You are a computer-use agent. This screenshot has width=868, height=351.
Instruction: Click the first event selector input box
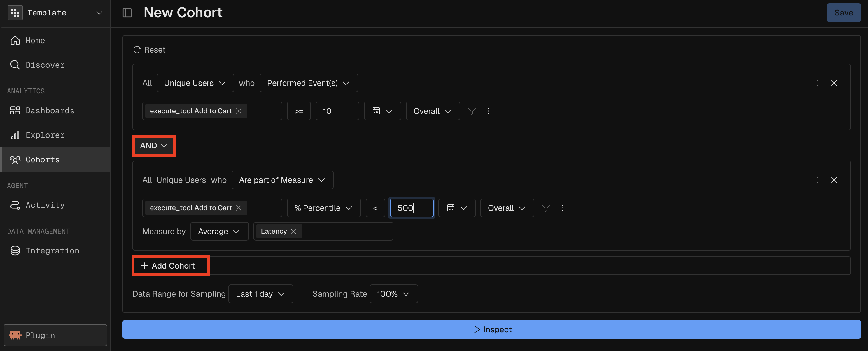pos(212,111)
